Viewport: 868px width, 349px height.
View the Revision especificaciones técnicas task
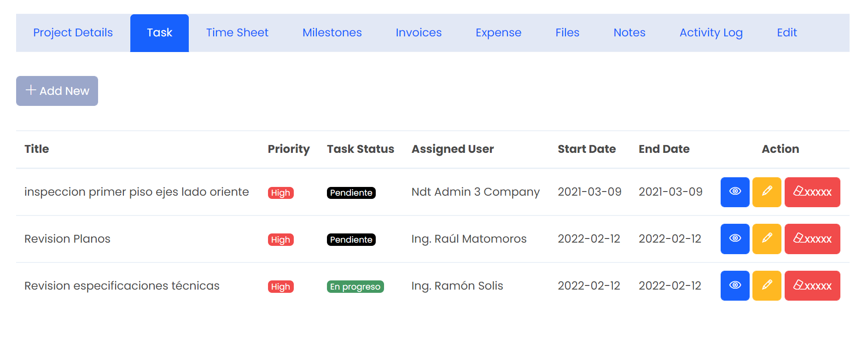pyautogui.click(x=734, y=286)
